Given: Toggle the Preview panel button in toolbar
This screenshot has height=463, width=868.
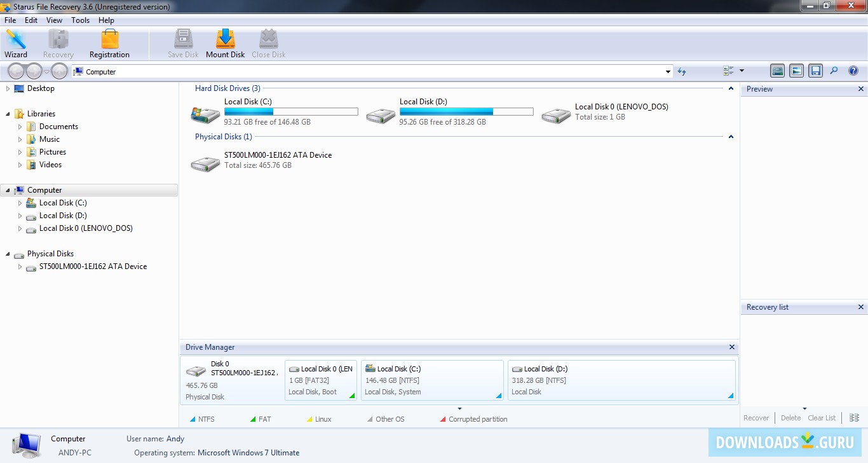Looking at the screenshot, I should (x=796, y=71).
